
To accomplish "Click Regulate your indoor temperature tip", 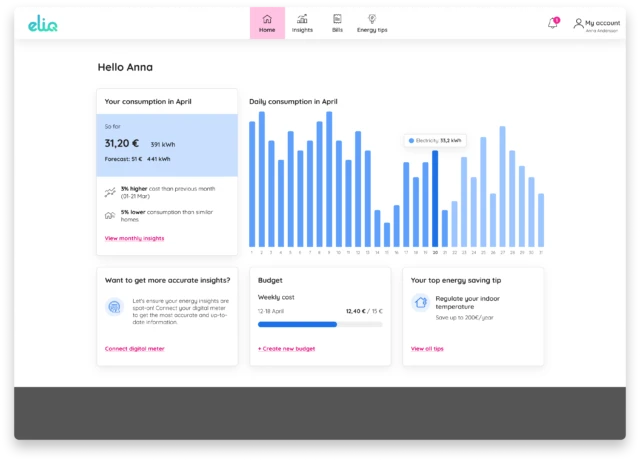I will pyautogui.click(x=467, y=303).
